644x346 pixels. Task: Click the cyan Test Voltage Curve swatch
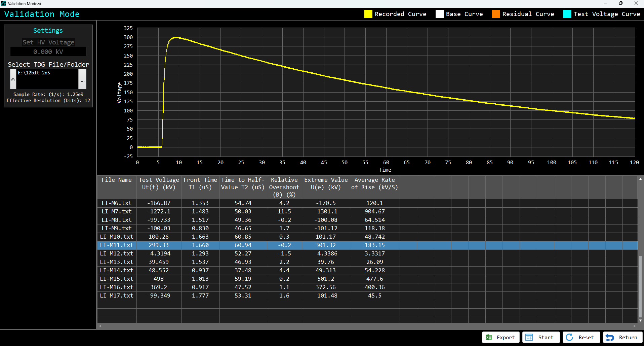[x=567, y=14]
